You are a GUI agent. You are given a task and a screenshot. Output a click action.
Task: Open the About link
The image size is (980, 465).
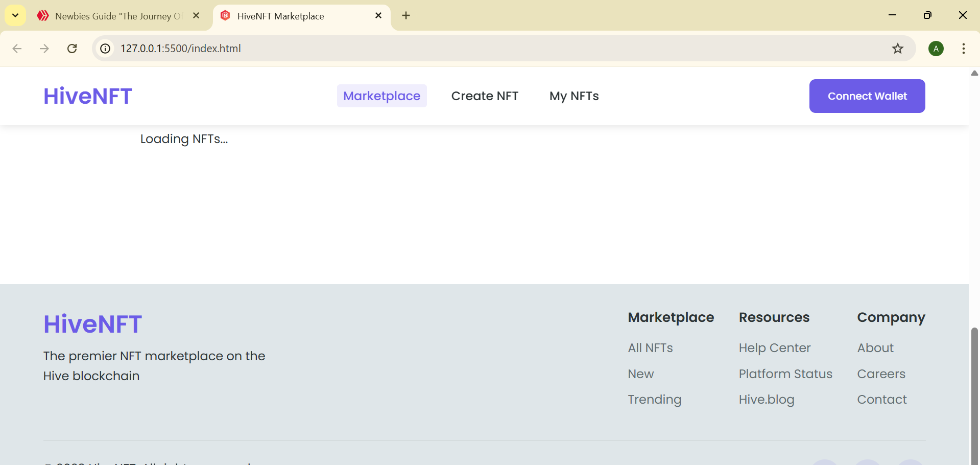[x=875, y=348]
